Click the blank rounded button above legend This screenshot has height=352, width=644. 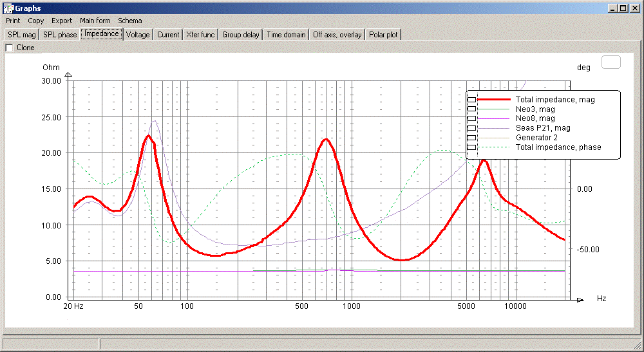pyautogui.click(x=611, y=62)
